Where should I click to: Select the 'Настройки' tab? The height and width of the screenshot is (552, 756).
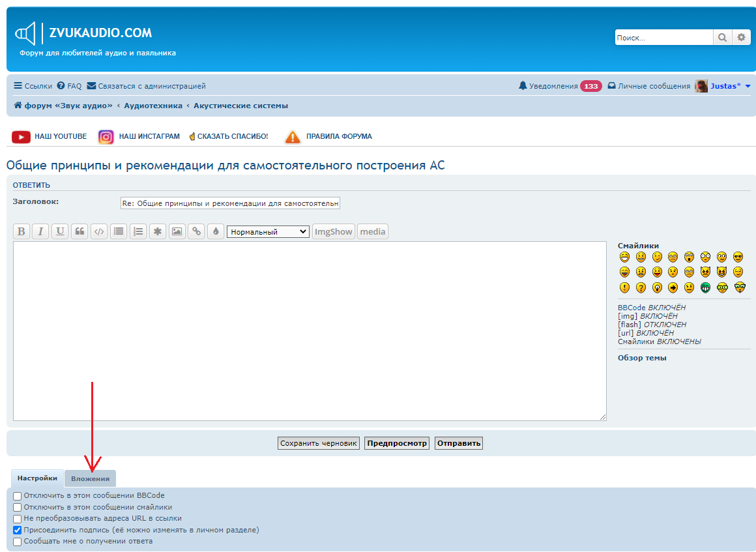pos(37,478)
